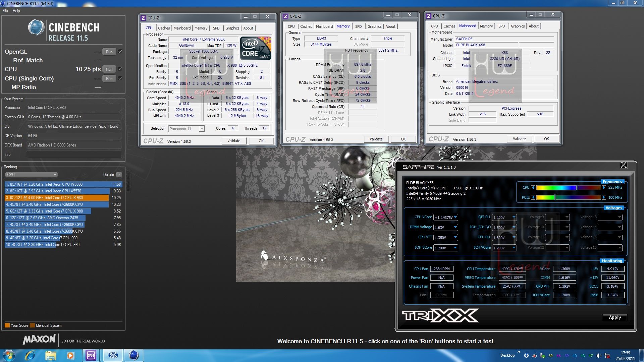Open the IOH VCore voltage dropdown
Image resolution: width=644 pixels, height=362 pixels.
[455, 248]
